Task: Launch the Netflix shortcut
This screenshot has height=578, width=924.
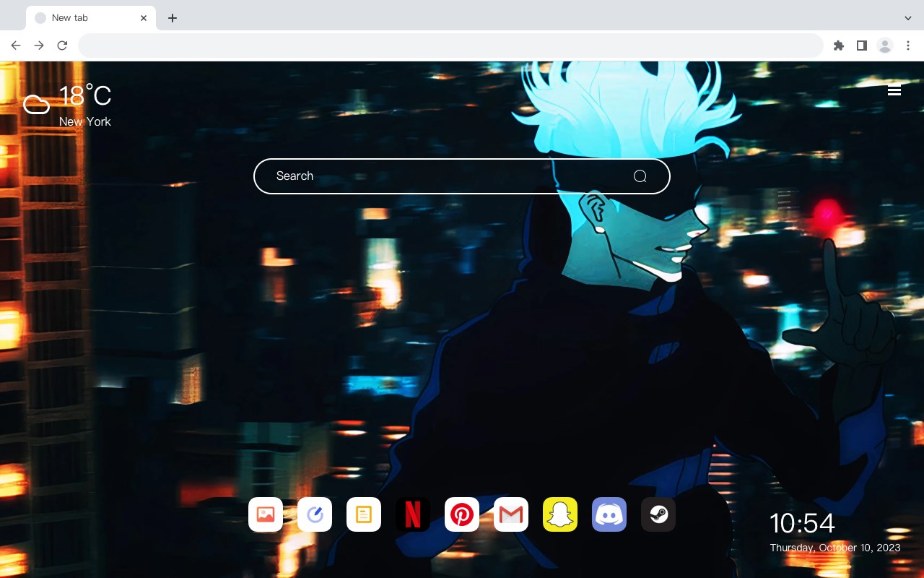Action: pyautogui.click(x=413, y=514)
